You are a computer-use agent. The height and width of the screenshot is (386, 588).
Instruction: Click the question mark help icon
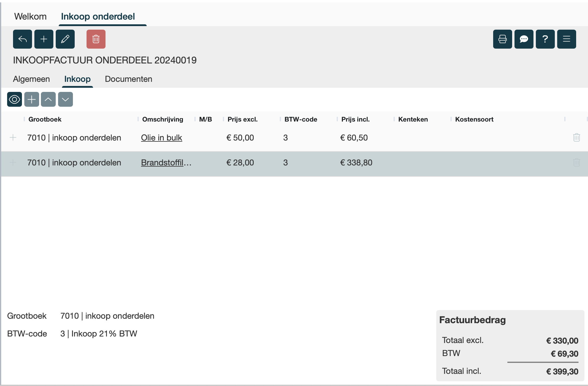545,39
